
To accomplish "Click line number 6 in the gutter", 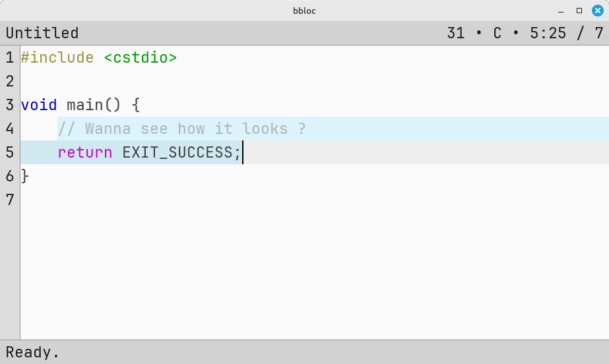I will point(10,176).
